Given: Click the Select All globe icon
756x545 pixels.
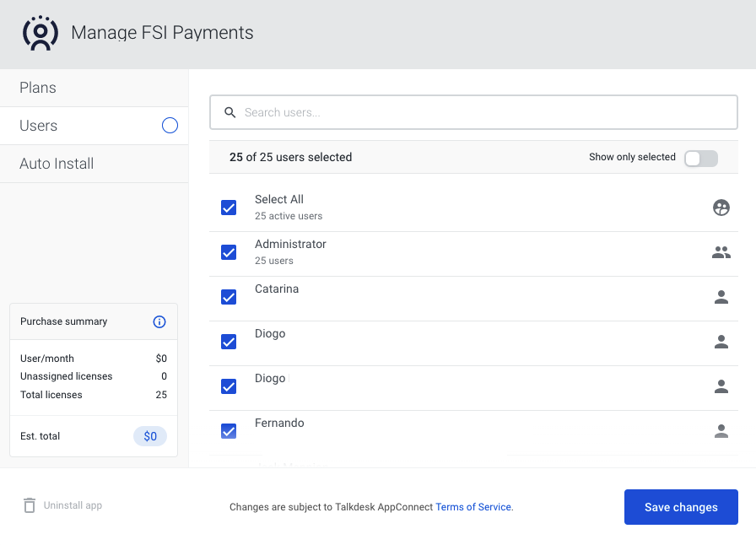Looking at the screenshot, I should click(721, 208).
